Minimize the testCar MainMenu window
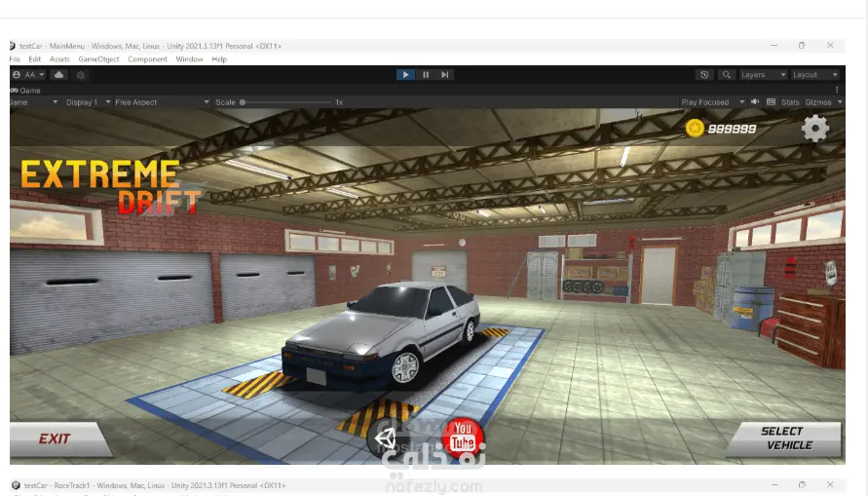Image resolution: width=868 pixels, height=496 pixels. (x=774, y=46)
